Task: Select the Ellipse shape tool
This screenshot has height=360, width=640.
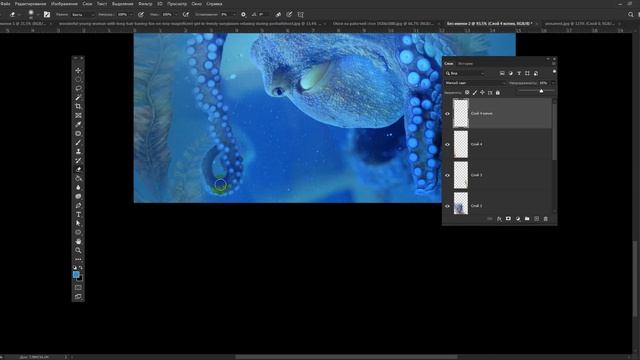Action: pyautogui.click(x=78, y=232)
